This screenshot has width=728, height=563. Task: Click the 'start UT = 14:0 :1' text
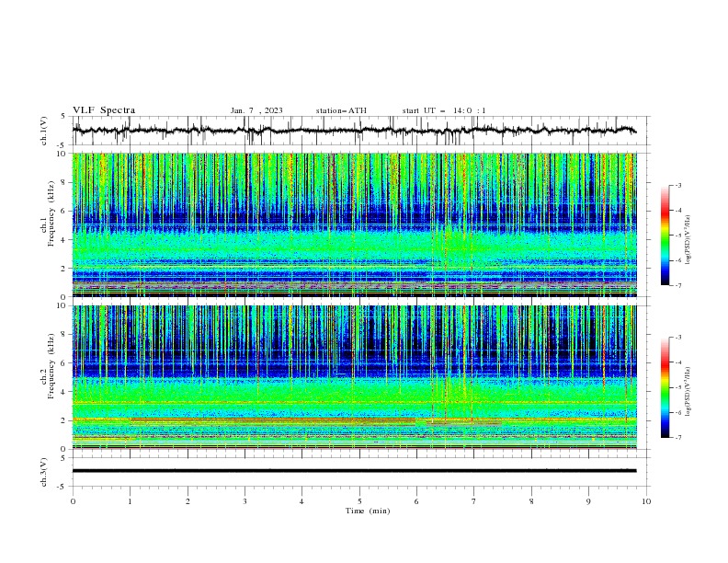click(x=444, y=110)
